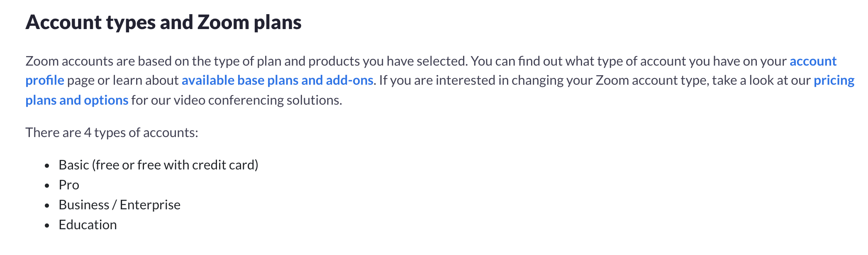
Task: Open the "plans and options" link text
Action: click(77, 100)
